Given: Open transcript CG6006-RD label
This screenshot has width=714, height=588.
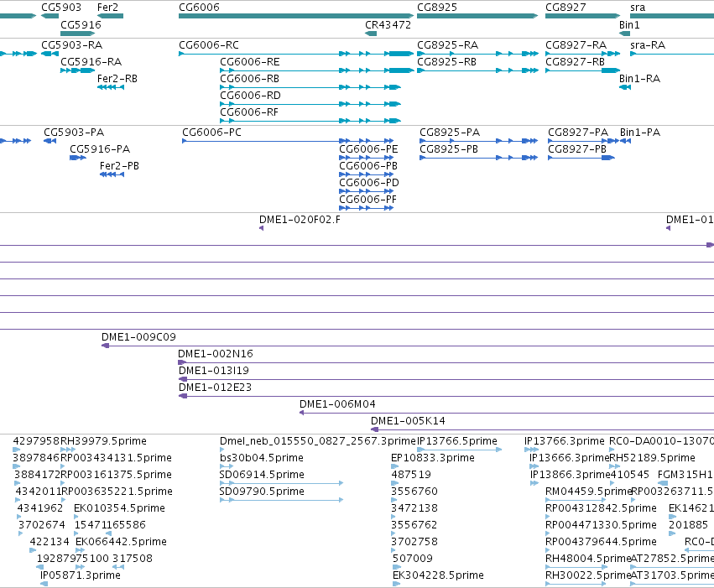Looking at the screenshot, I should (250, 96).
